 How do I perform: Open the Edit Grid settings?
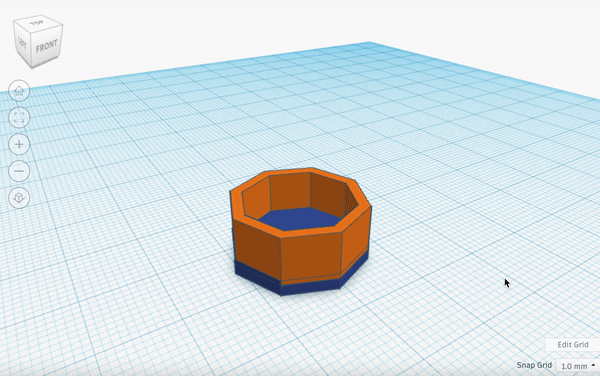[x=572, y=345]
